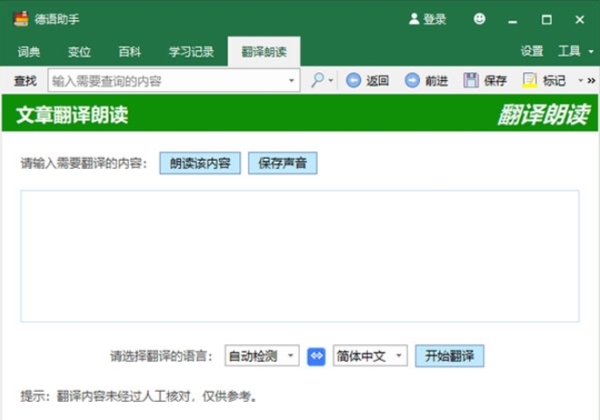Click the 提示 disclaimer text at the bottom
The width and height of the screenshot is (600, 420).
139,396
